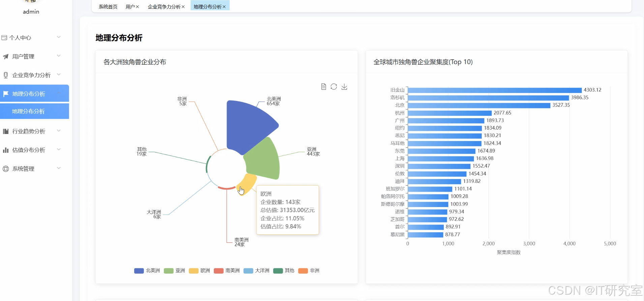The width and height of the screenshot is (644, 301).
Task: Click the 个人中心 sidebar icon
Action: [x=4, y=38]
